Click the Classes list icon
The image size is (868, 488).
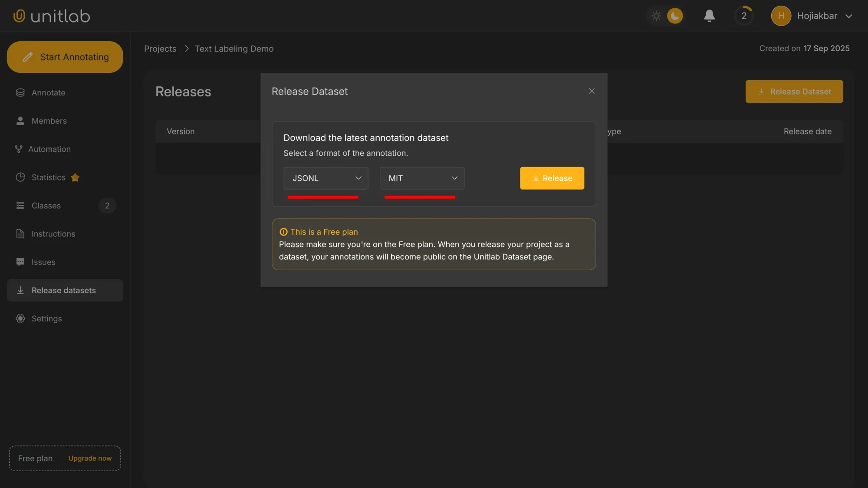[x=20, y=206]
